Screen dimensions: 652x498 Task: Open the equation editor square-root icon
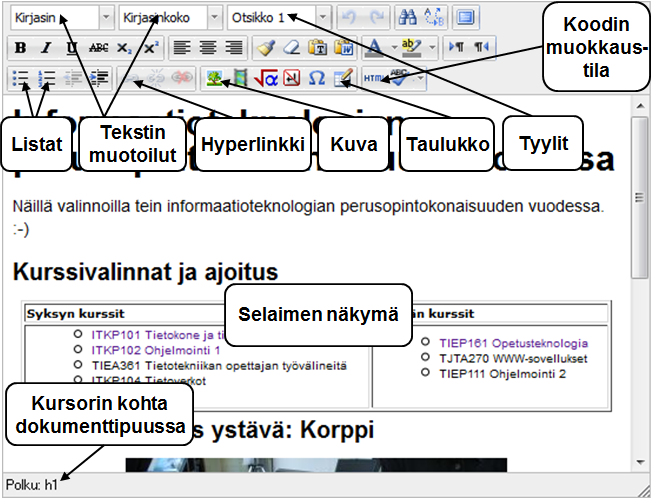[266, 78]
